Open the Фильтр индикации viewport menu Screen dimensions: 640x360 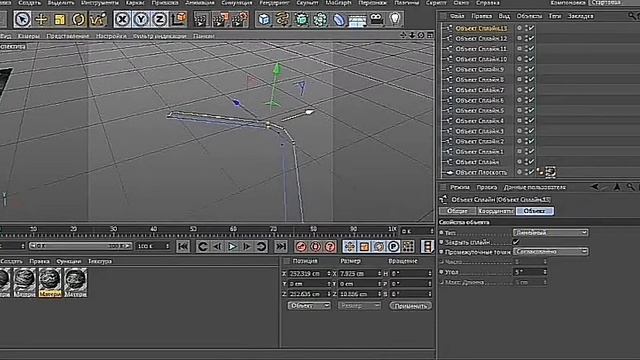click(159, 36)
